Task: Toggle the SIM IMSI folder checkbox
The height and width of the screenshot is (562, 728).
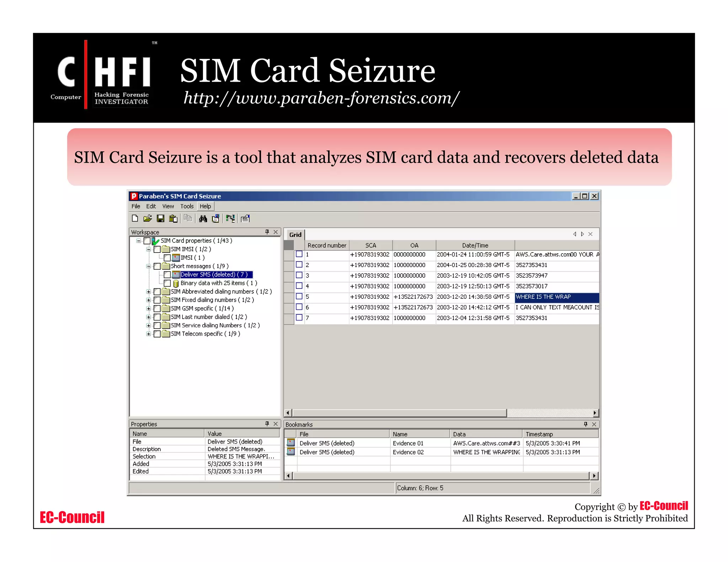Action: (157, 249)
